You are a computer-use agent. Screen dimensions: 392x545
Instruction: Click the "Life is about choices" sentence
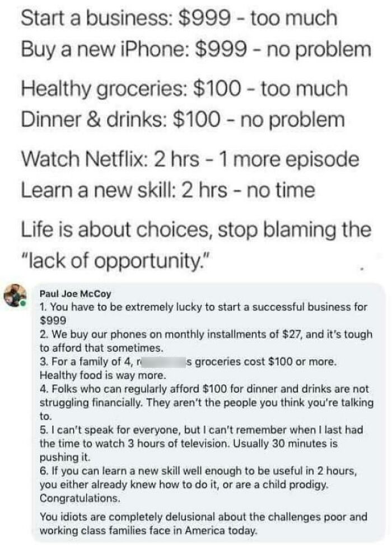196,230
